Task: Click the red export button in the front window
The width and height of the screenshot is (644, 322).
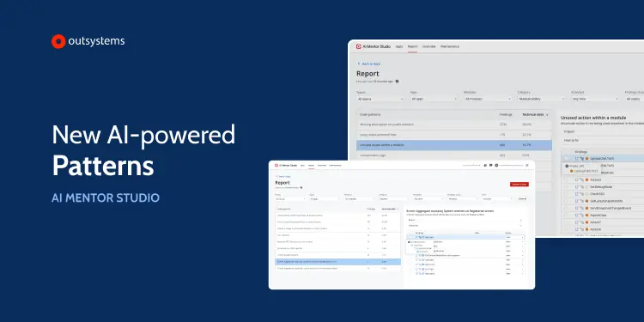Action: point(519,185)
